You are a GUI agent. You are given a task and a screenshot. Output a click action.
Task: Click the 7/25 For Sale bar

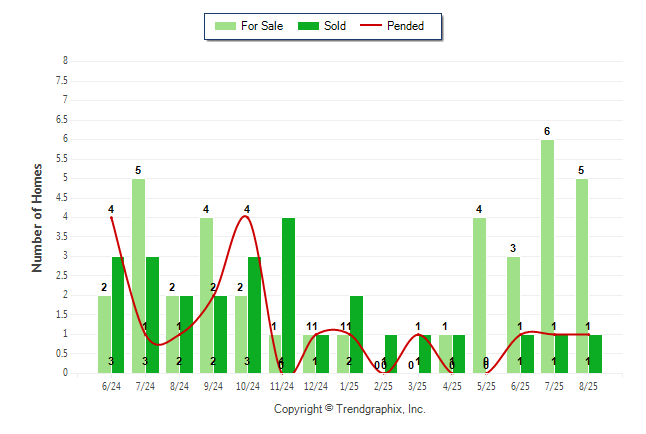pyautogui.click(x=548, y=256)
